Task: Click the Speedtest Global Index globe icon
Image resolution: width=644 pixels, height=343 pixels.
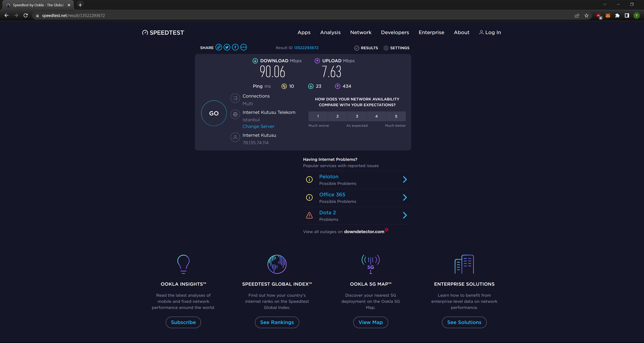Action: point(277,264)
